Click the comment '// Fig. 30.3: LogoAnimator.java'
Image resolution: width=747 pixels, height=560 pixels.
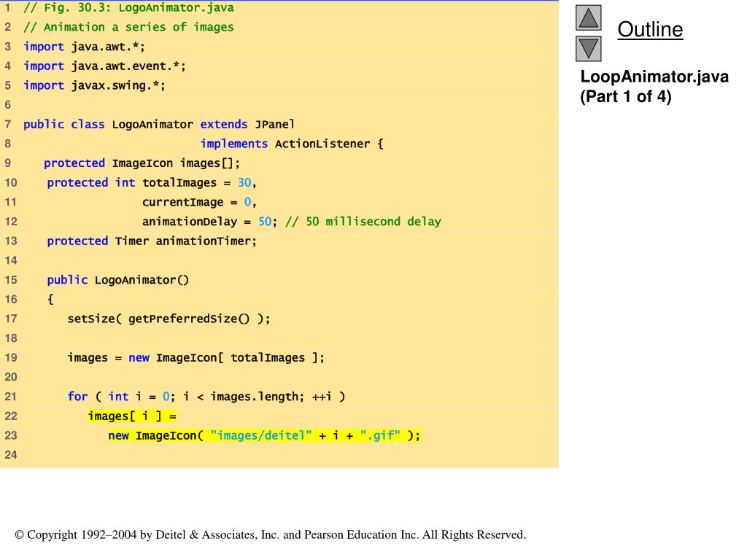128,7
